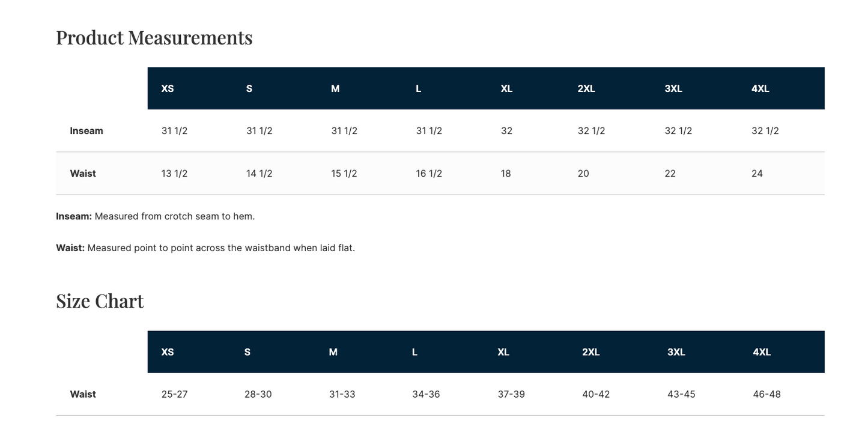
Task: Click the Waist row label in Product Measurements
Action: pos(83,174)
